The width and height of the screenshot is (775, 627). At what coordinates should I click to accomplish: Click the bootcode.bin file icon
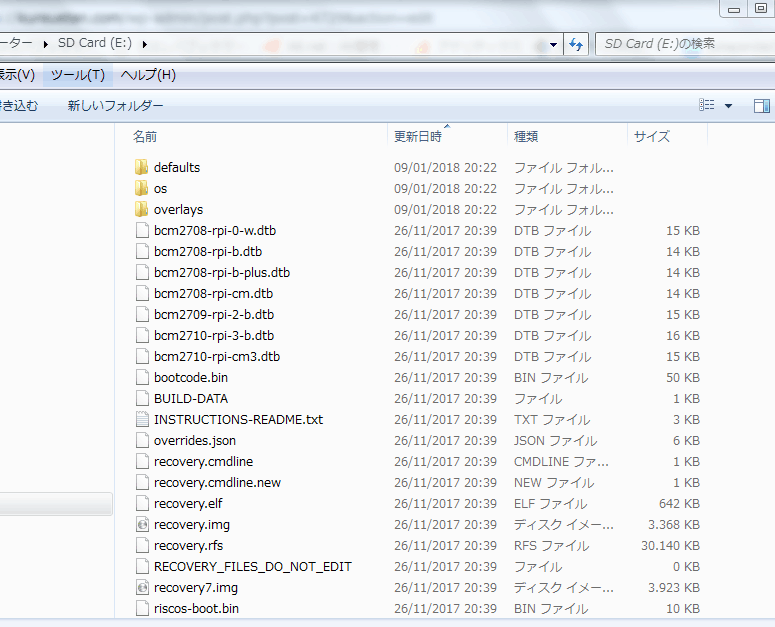[141, 377]
